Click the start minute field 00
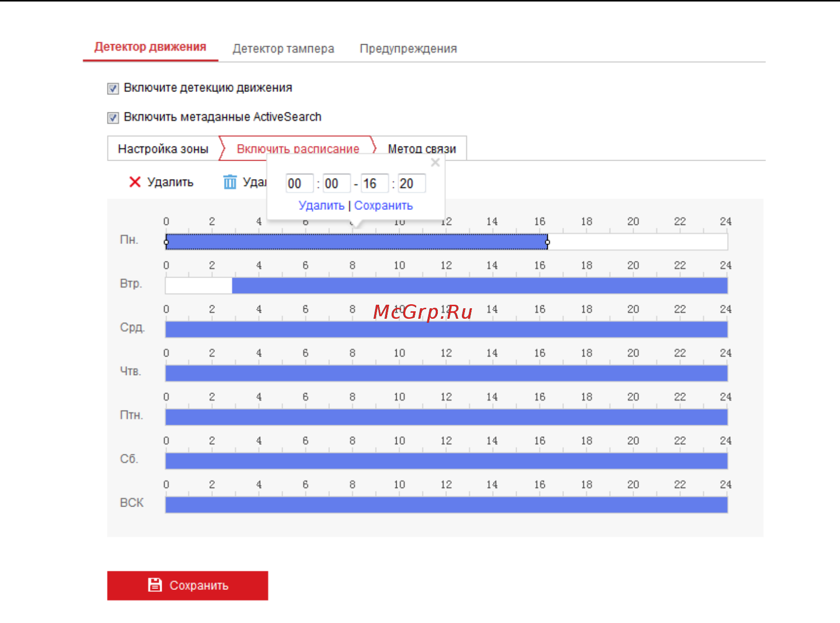Screen dimensions: 840x623 (336, 183)
